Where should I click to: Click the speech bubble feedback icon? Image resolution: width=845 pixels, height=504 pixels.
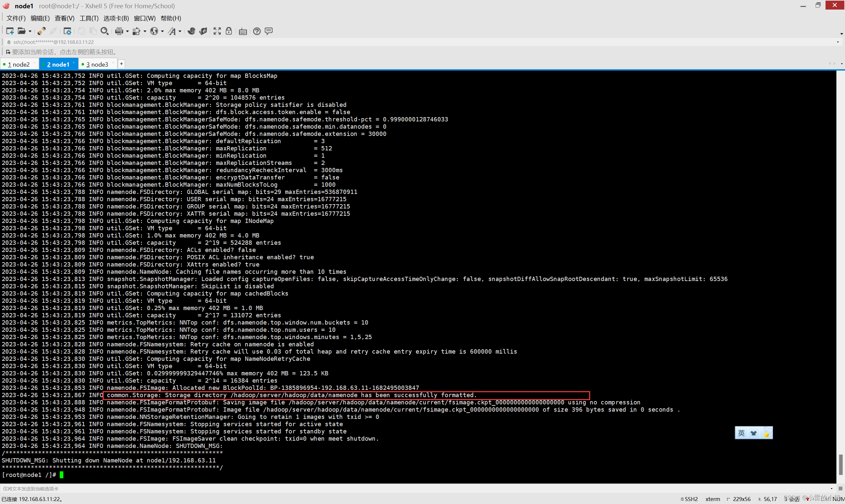click(269, 31)
